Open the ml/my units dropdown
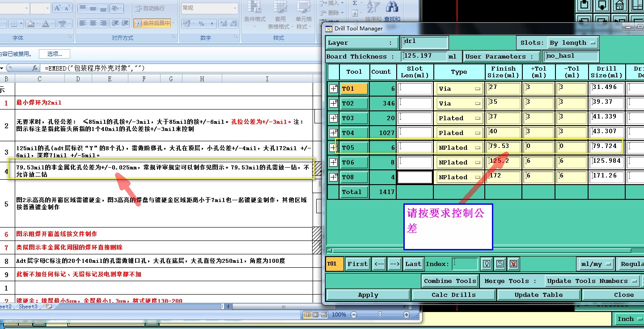The image size is (644, 329). click(x=595, y=264)
